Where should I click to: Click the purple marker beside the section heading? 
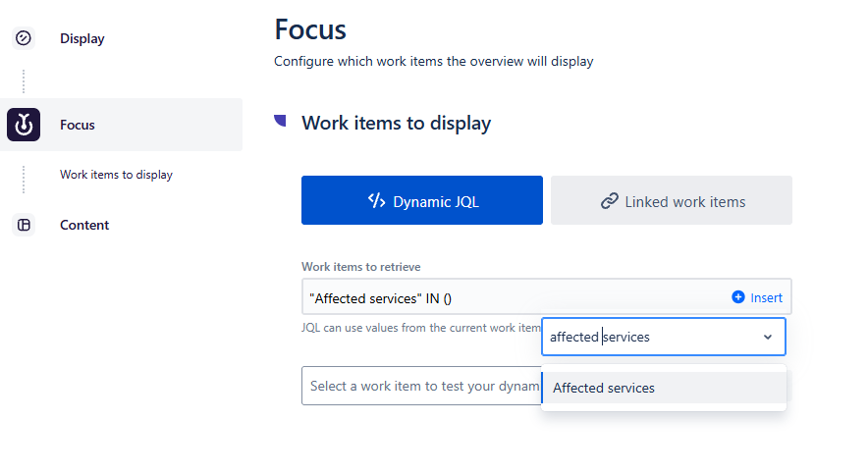click(281, 121)
